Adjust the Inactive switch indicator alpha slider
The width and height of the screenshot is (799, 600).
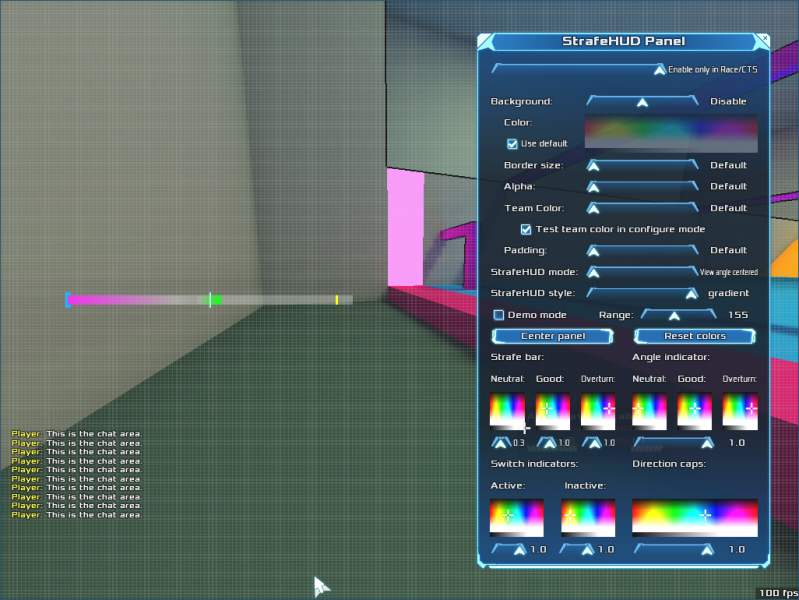(x=577, y=549)
